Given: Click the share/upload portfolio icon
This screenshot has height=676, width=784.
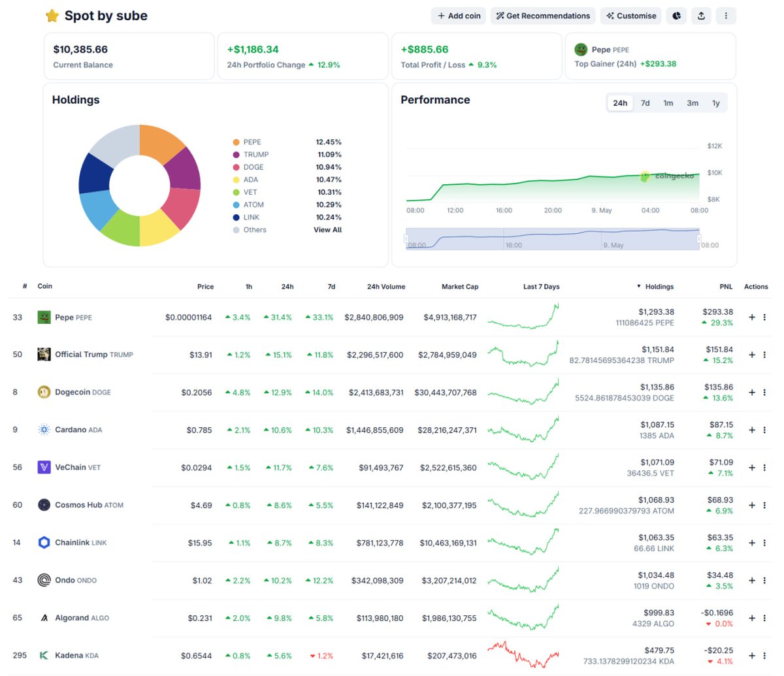Looking at the screenshot, I should click(701, 16).
